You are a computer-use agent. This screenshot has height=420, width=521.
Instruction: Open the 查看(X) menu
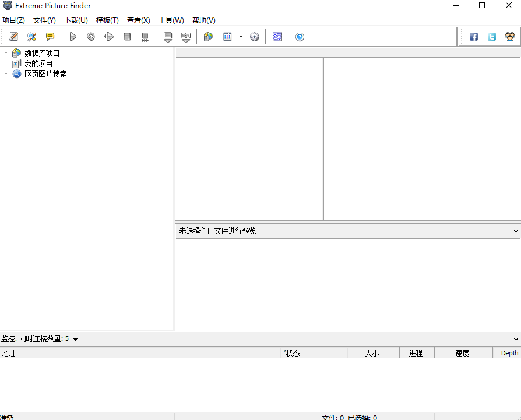139,20
